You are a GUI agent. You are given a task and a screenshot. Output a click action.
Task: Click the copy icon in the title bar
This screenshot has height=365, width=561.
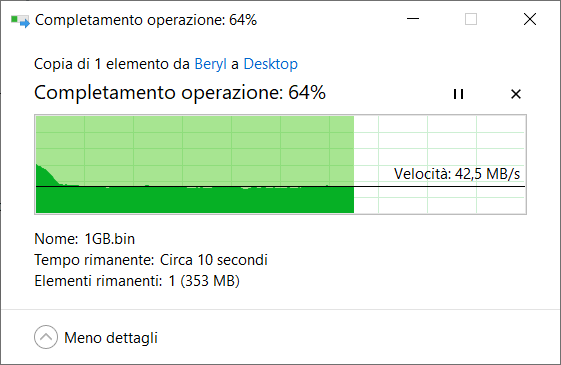point(20,20)
